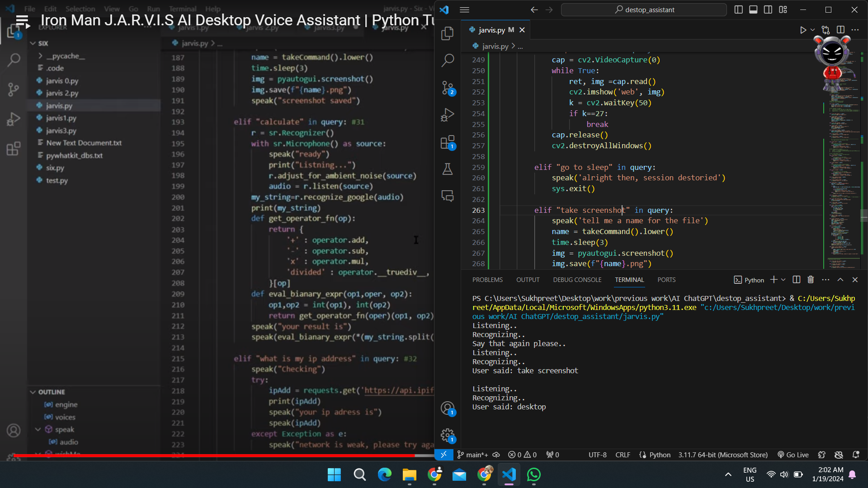Maximize the terminal panel with the up chevron
Image resolution: width=868 pixels, height=488 pixels.
840,280
